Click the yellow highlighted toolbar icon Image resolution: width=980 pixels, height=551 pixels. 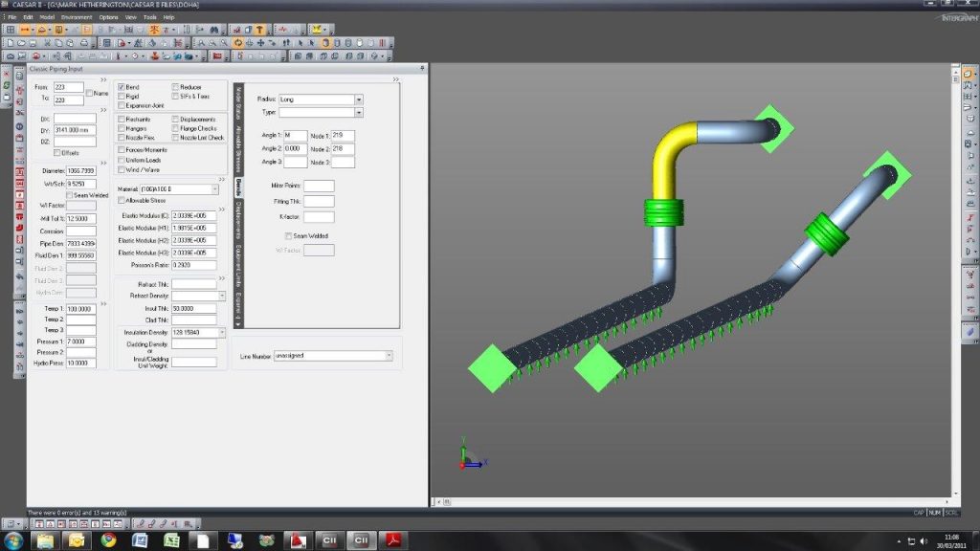coord(318,30)
